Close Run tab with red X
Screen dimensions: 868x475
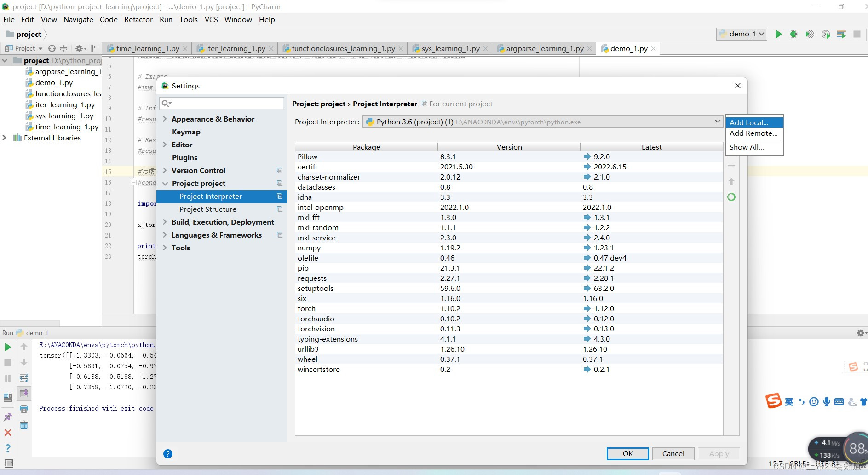click(x=8, y=433)
